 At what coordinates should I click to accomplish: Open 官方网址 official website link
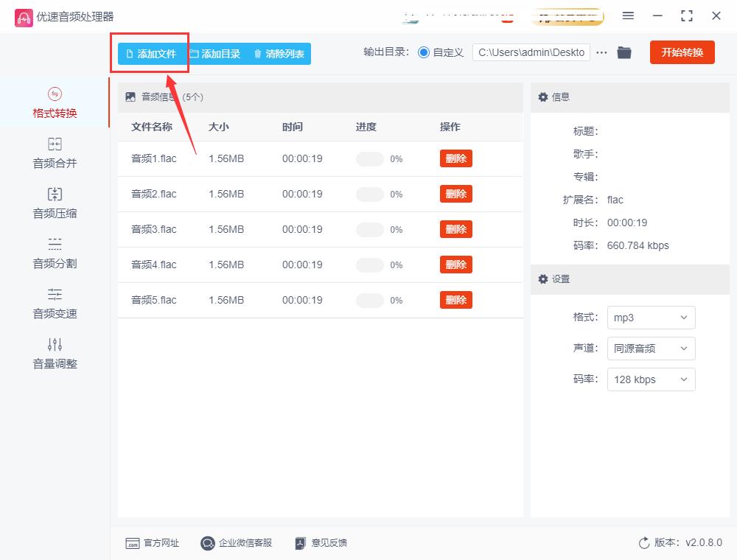152,543
